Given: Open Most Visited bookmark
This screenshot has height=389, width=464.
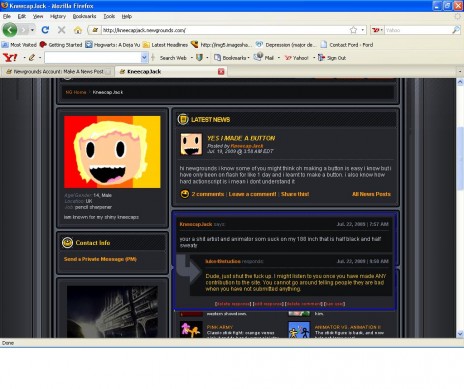Looking at the screenshot, I should [x=19, y=45].
